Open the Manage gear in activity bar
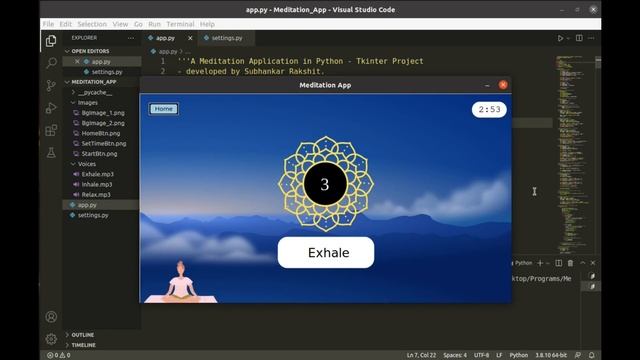640x360 pixels. 51,338
